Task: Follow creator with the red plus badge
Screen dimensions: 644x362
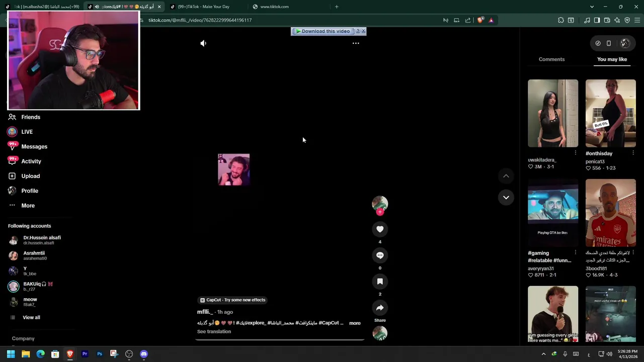Action: (380, 212)
